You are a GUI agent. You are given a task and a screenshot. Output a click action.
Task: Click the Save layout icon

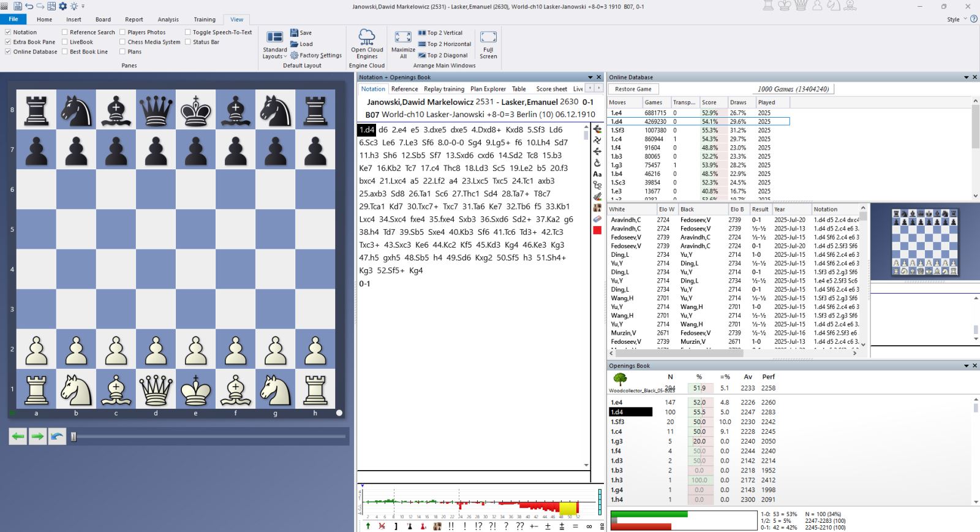coord(295,33)
